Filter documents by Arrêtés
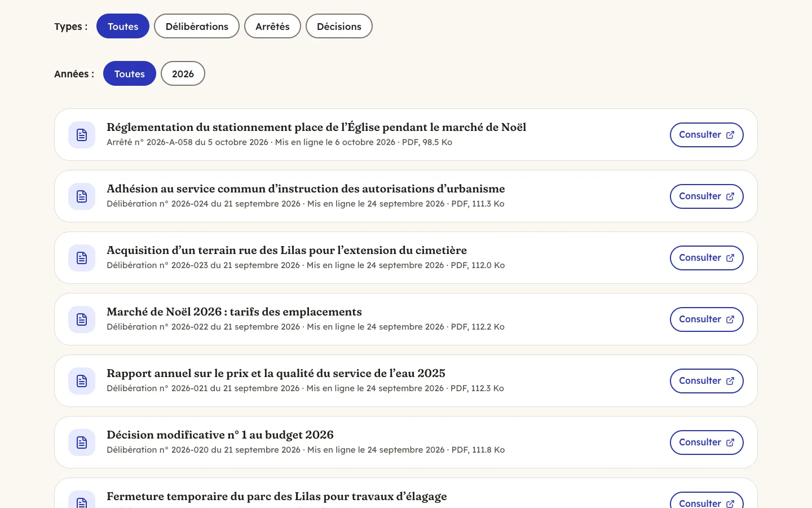 pos(272,26)
